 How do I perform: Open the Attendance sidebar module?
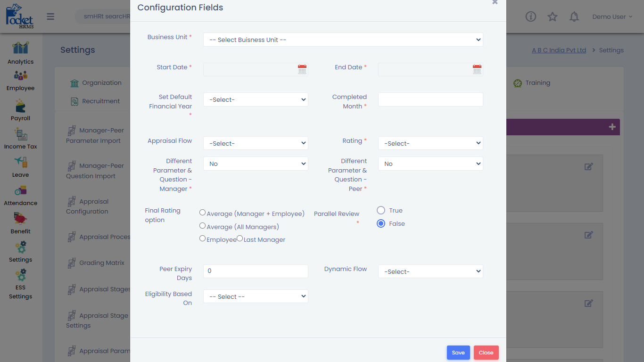(20, 195)
